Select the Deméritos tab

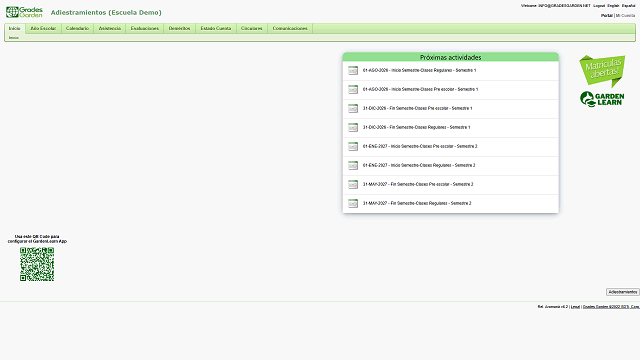tap(180, 28)
